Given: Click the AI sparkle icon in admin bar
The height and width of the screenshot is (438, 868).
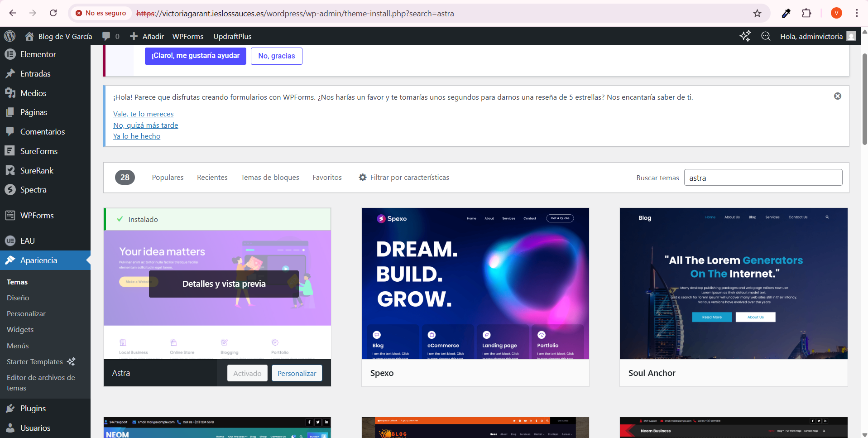Looking at the screenshot, I should click(x=745, y=36).
